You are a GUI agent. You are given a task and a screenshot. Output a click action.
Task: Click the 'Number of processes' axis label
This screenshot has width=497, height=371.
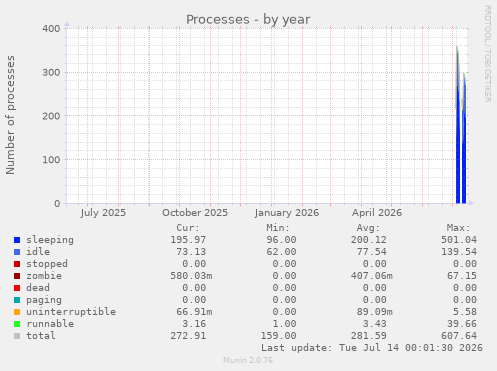11,115
